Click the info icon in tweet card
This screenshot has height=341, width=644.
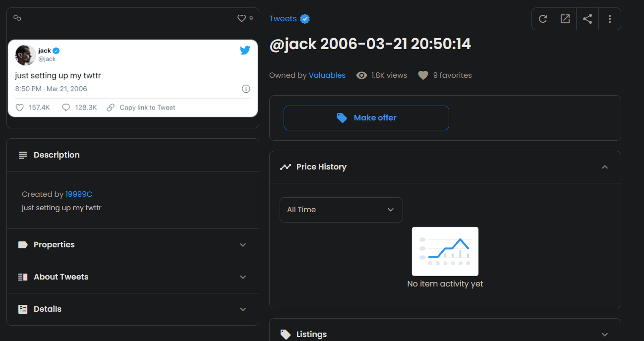point(246,89)
